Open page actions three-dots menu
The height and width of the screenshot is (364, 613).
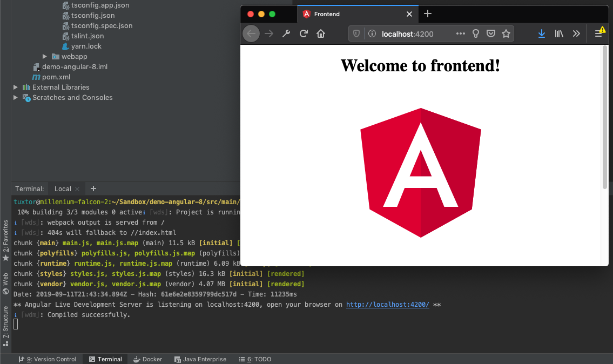point(460,33)
